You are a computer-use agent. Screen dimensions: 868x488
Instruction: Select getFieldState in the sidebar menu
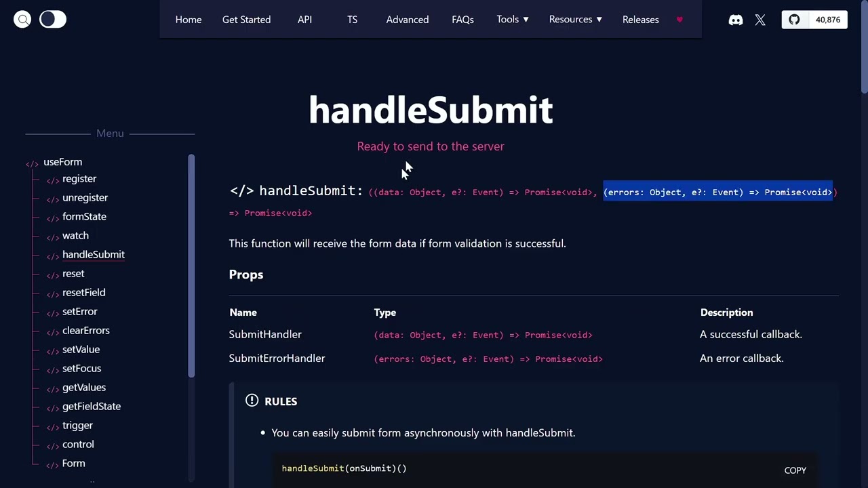click(x=92, y=407)
